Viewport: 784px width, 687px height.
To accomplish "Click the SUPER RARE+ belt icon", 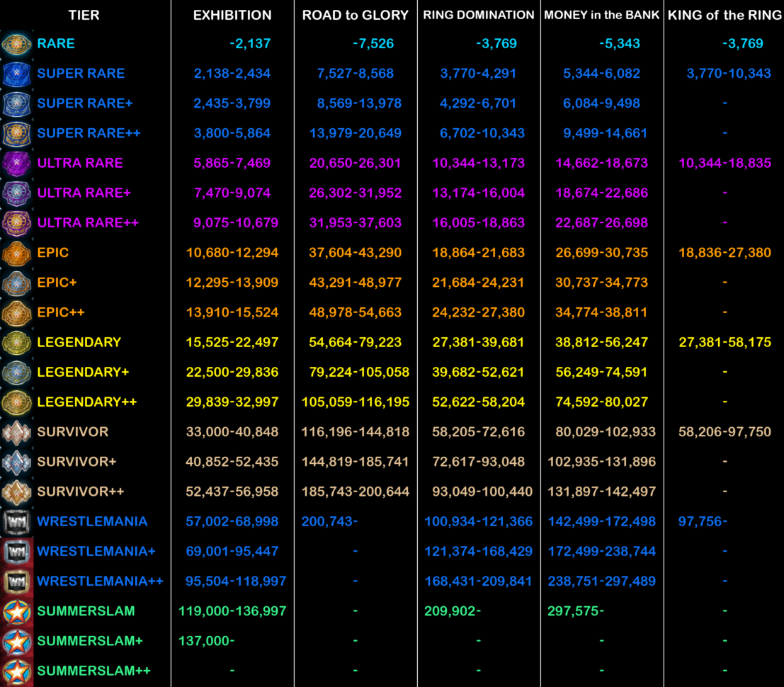I will [16, 104].
